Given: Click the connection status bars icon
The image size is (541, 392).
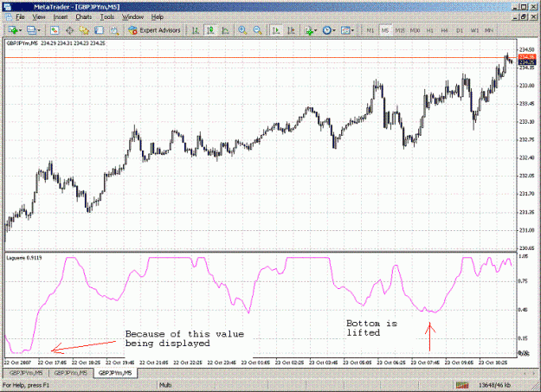Looking at the screenshot, I should pyautogui.click(x=462, y=385).
